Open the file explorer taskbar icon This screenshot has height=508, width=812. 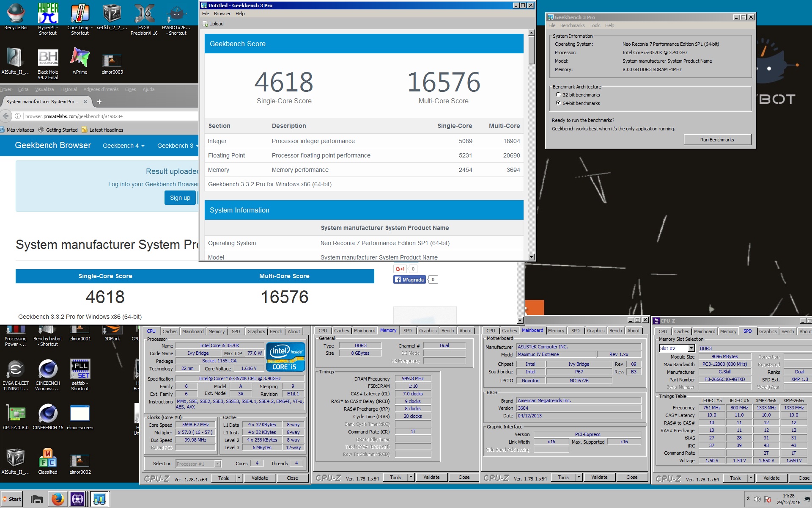point(37,499)
